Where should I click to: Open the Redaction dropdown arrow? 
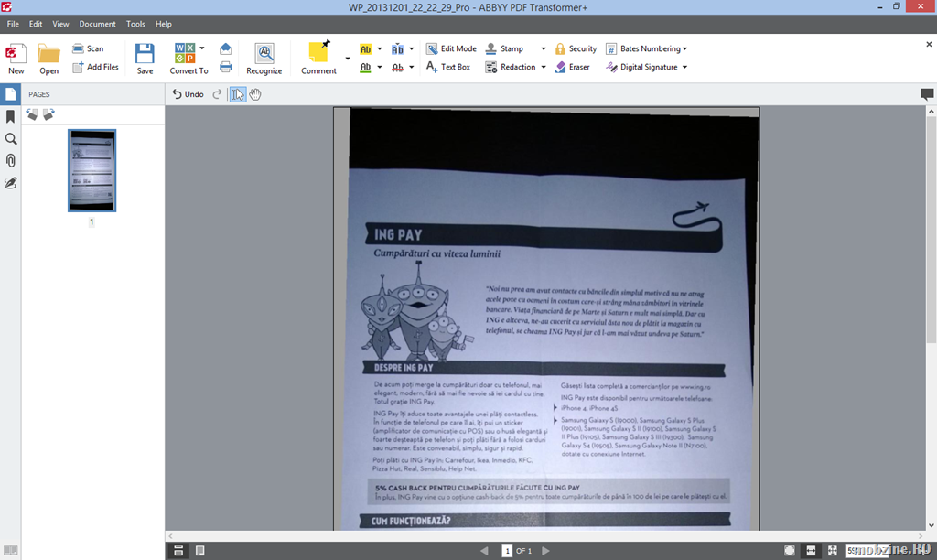[x=544, y=67]
